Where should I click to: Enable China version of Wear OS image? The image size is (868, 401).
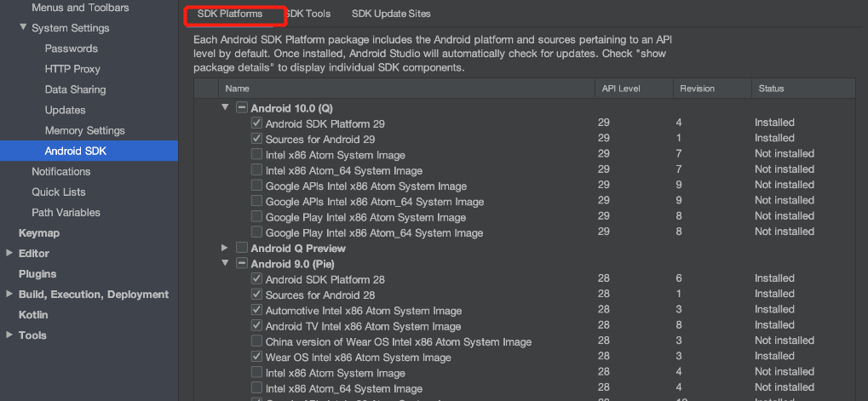[x=256, y=341]
